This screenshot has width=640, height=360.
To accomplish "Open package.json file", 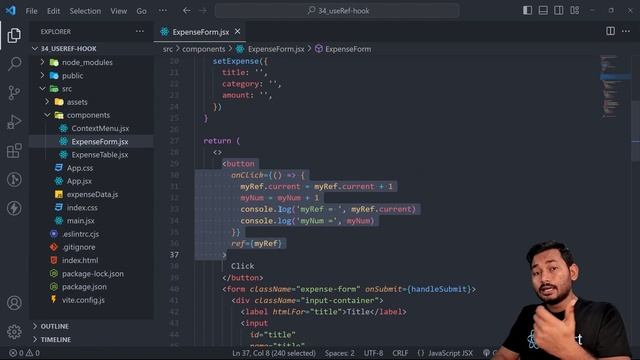I will tap(84, 287).
